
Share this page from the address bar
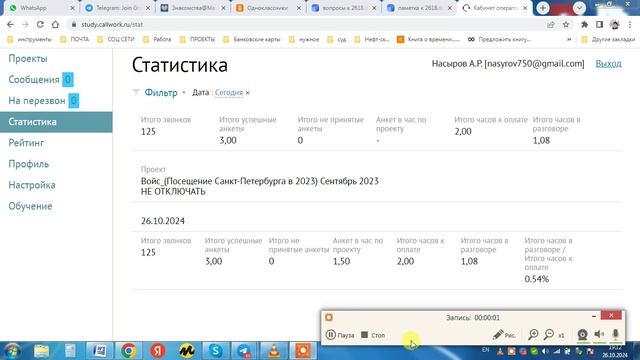[x=551, y=24]
